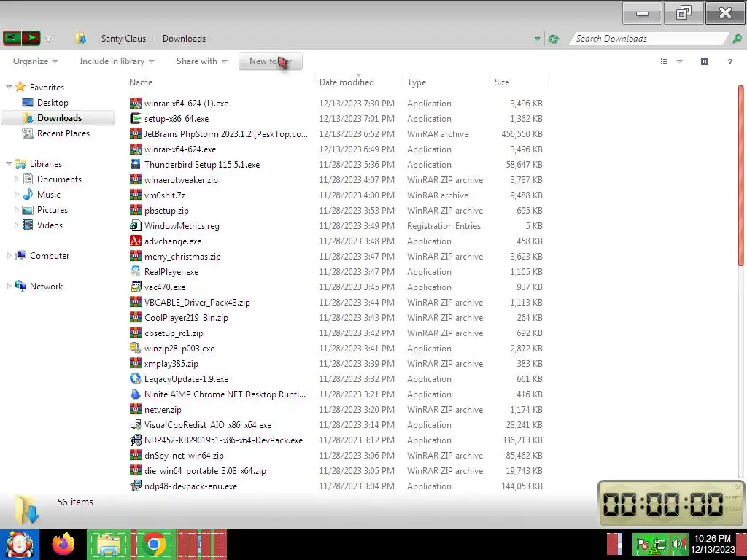This screenshot has height=560, width=747.
Task: Select the Music library
Action: tap(49, 195)
